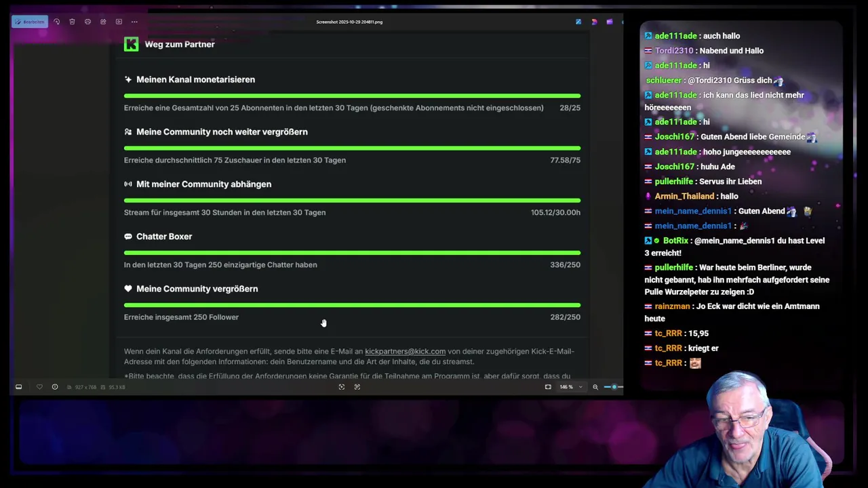Click the progress bar under Meinen Kanal monetarisieren

point(352,96)
